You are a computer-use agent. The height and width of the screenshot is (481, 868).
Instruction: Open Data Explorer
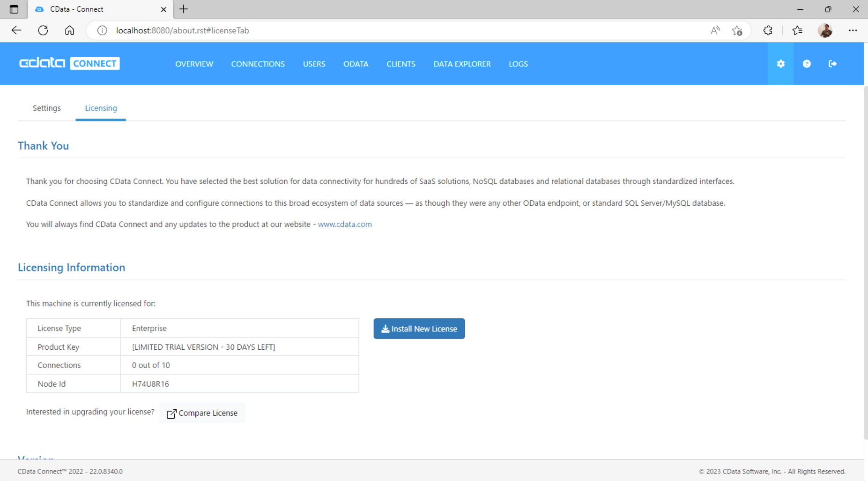pos(462,64)
